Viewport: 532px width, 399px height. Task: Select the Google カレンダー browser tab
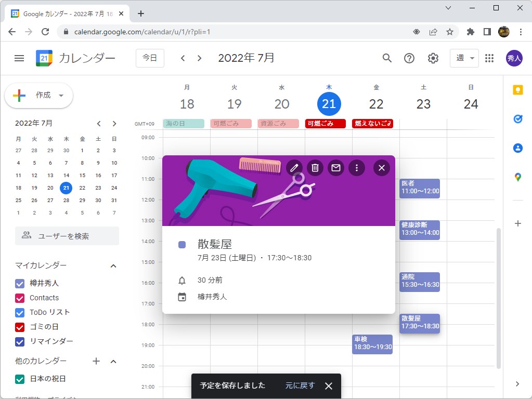(x=62, y=14)
